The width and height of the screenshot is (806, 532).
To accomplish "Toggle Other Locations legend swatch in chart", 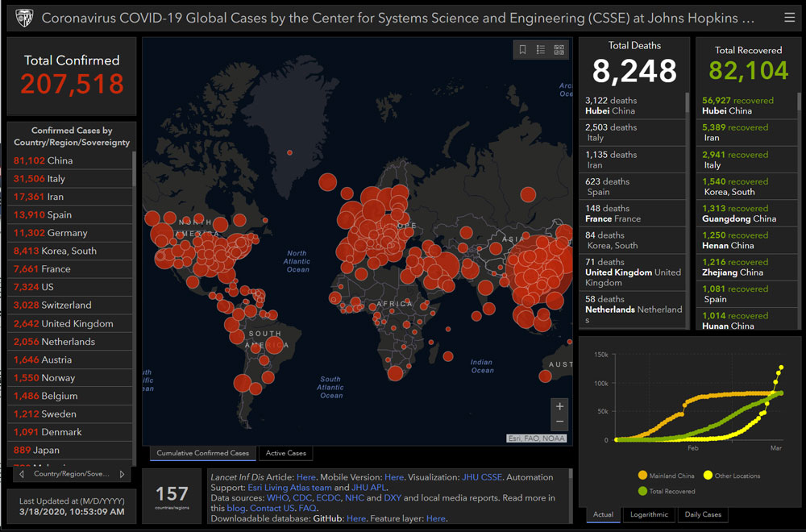I will (x=708, y=475).
